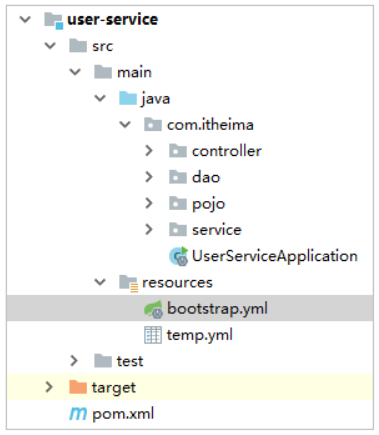379x435 pixels.
Task: Expand the test folder
Action: [x=74, y=361]
